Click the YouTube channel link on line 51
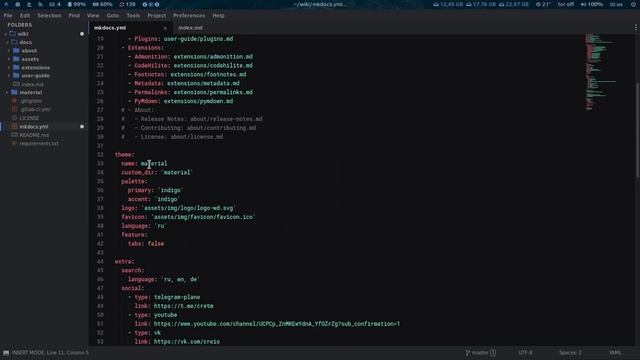Viewport: 640px width, 360px height. (x=277, y=324)
